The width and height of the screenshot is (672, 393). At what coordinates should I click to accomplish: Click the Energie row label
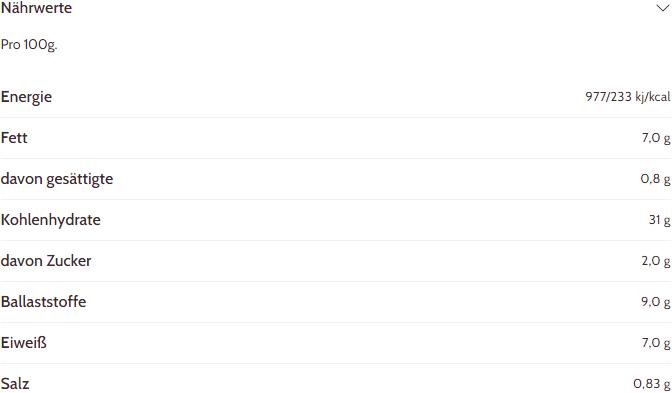[x=26, y=97]
